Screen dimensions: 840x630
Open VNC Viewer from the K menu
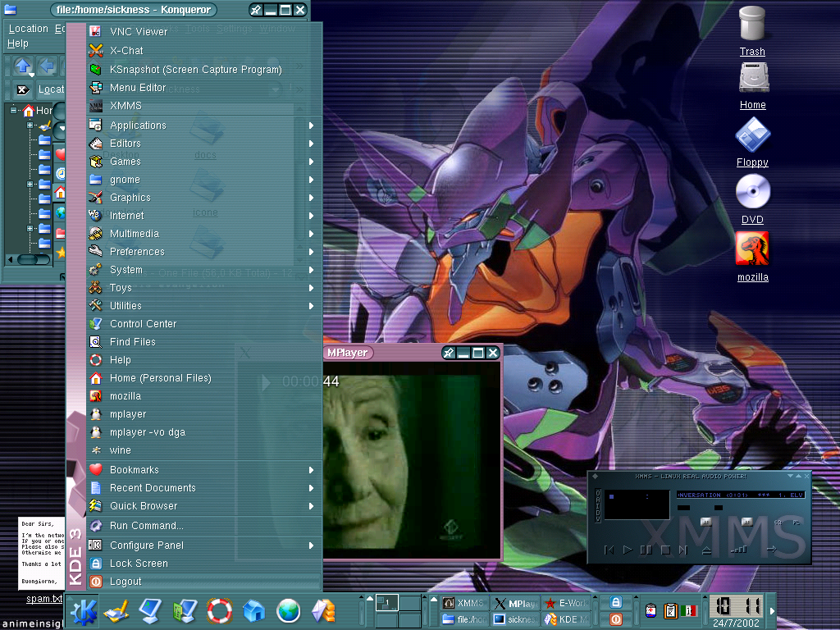click(x=203, y=32)
